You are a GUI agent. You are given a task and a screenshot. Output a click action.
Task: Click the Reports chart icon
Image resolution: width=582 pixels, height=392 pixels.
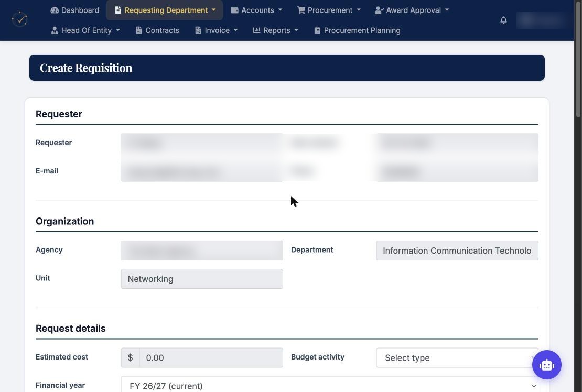pos(256,30)
